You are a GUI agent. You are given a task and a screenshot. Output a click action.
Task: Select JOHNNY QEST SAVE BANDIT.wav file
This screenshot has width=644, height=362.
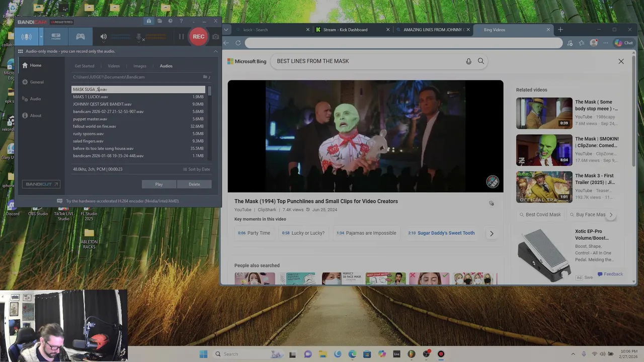point(138,104)
